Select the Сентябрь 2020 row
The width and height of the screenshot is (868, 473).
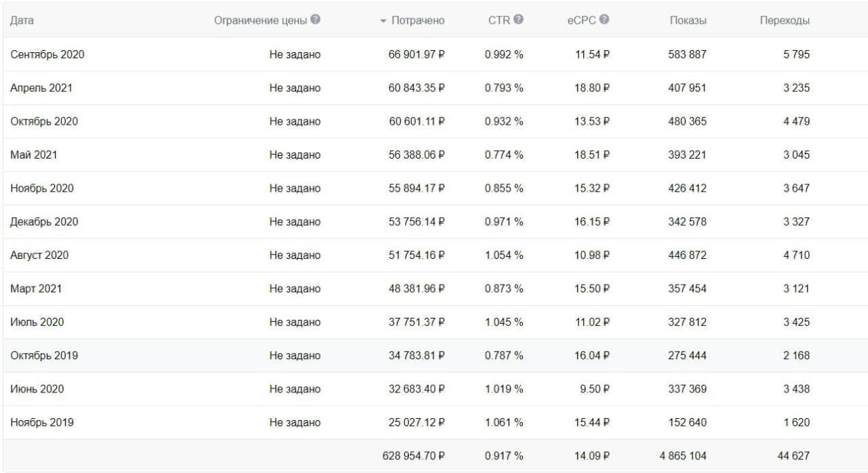tap(434, 54)
